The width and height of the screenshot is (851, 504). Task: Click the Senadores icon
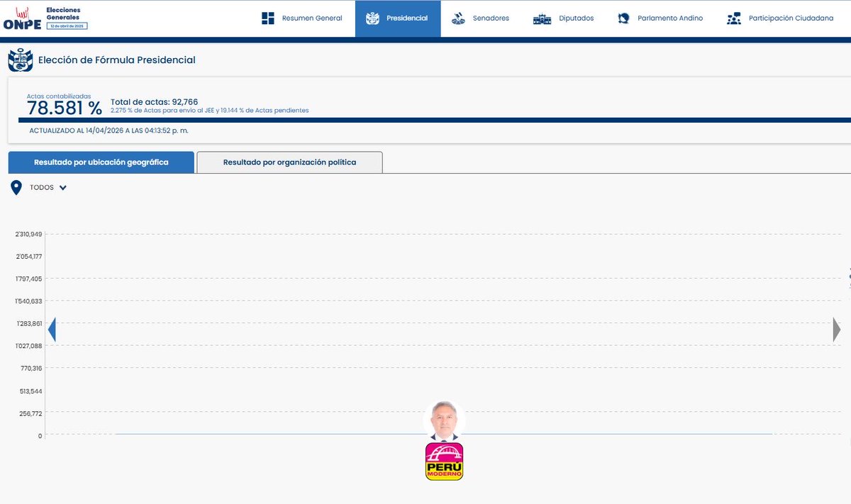tap(459, 18)
